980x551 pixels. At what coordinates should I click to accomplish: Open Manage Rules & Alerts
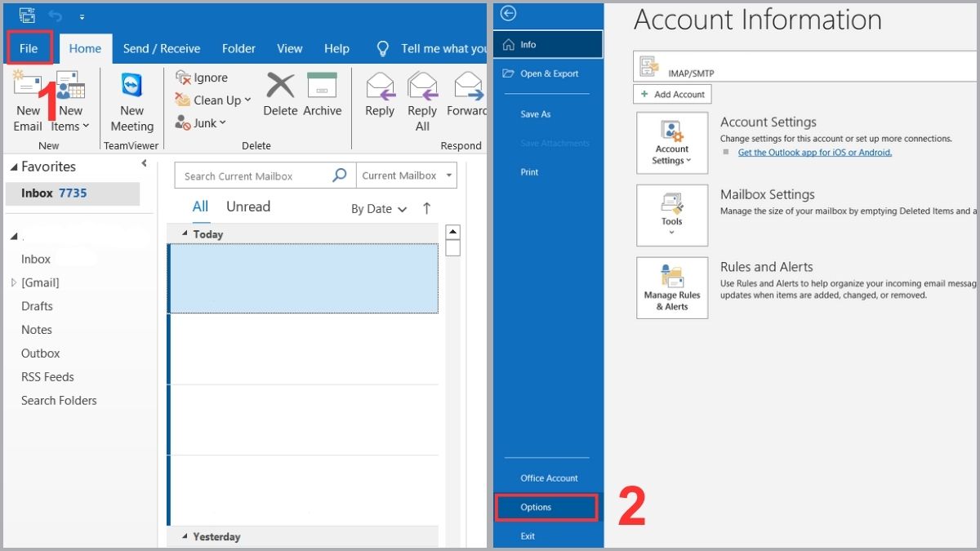672,287
